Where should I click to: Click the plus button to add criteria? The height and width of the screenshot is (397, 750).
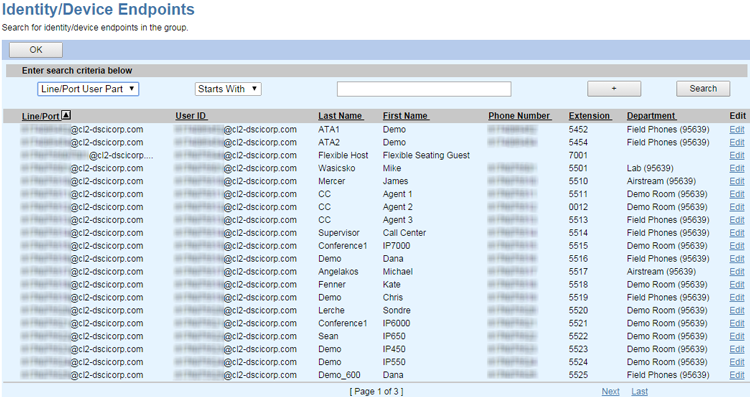[614, 89]
